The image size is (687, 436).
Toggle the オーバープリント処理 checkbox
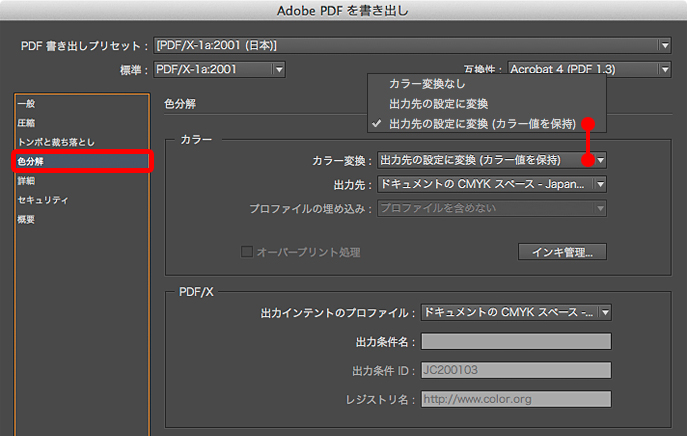click(x=247, y=252)
